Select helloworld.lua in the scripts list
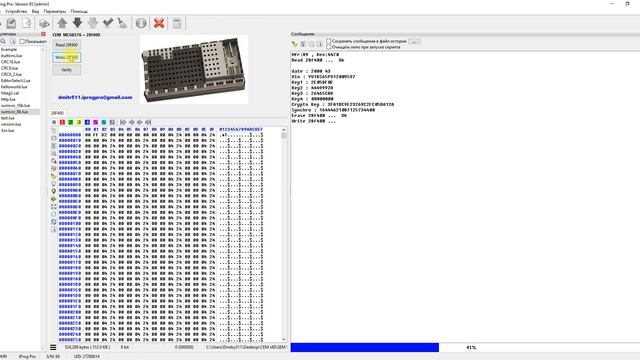 coord(14,87)
